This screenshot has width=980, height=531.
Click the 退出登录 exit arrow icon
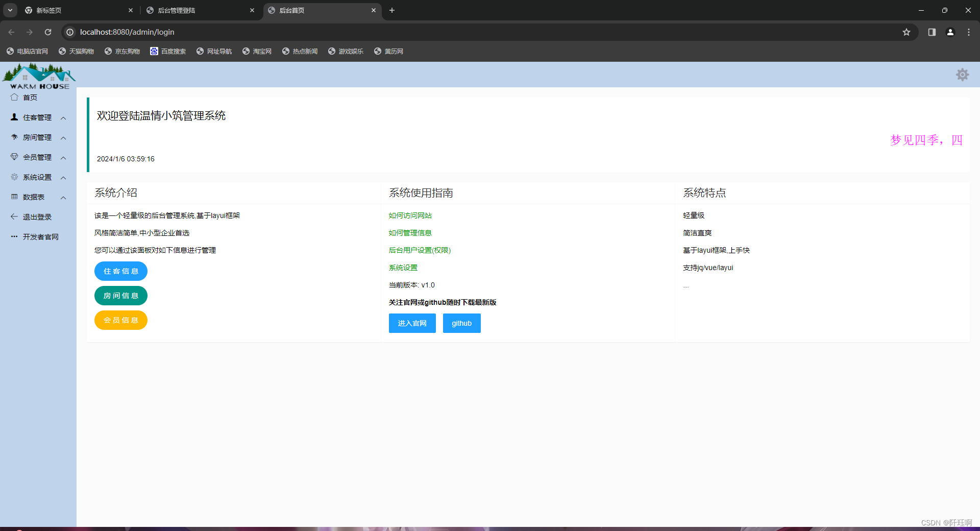tap(14, 216)
